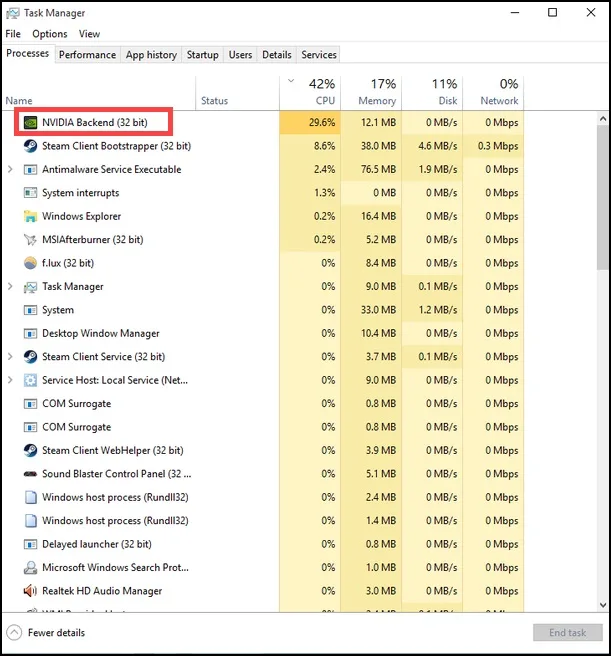Click the f.lux process icon
The image size is (611, 656).
30,263
